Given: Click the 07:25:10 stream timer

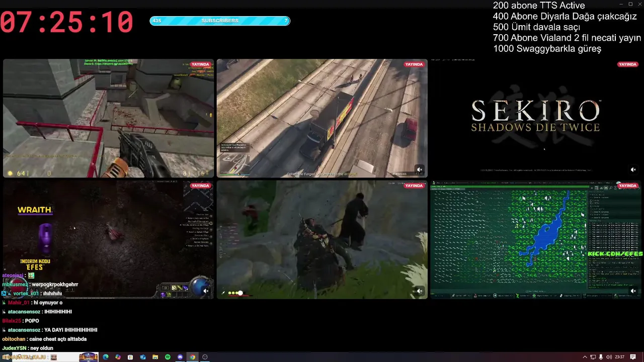Looking at the screenshot, I should (x=67, y=23).
